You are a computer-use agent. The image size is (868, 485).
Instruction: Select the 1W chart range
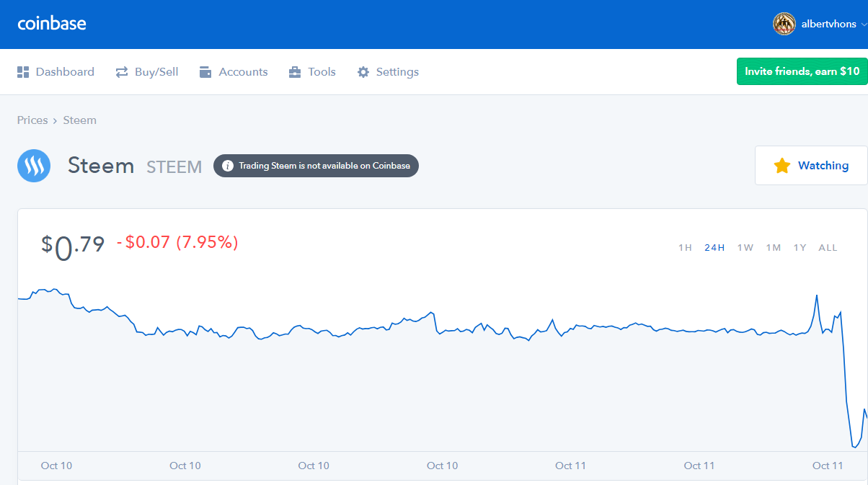point(745,248)
